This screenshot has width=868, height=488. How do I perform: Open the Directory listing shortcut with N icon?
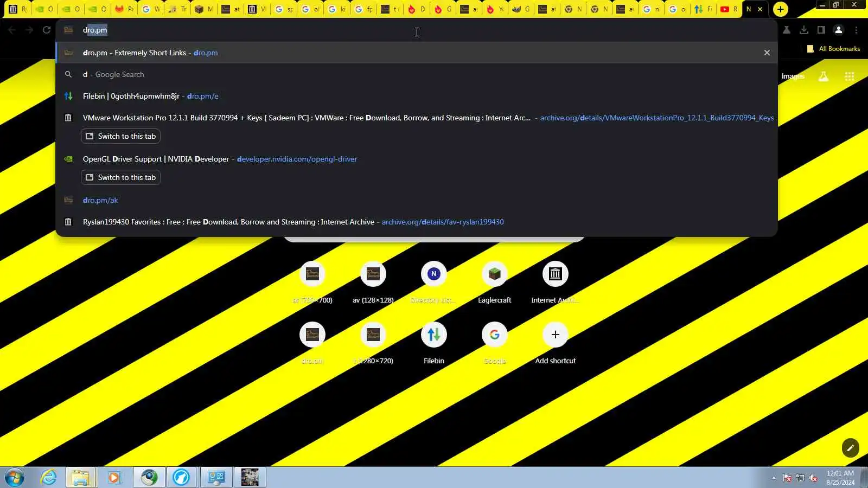tap(434, 283)
